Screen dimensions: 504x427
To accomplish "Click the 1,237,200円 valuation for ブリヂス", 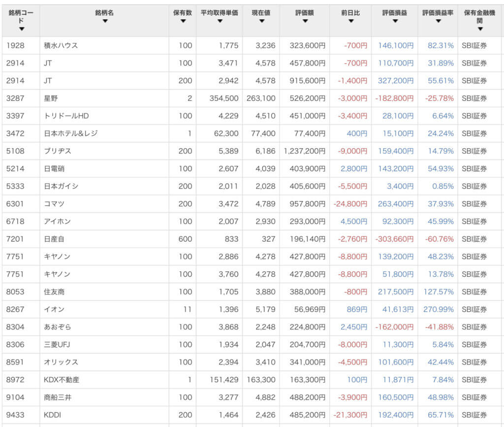I will 304,151.
